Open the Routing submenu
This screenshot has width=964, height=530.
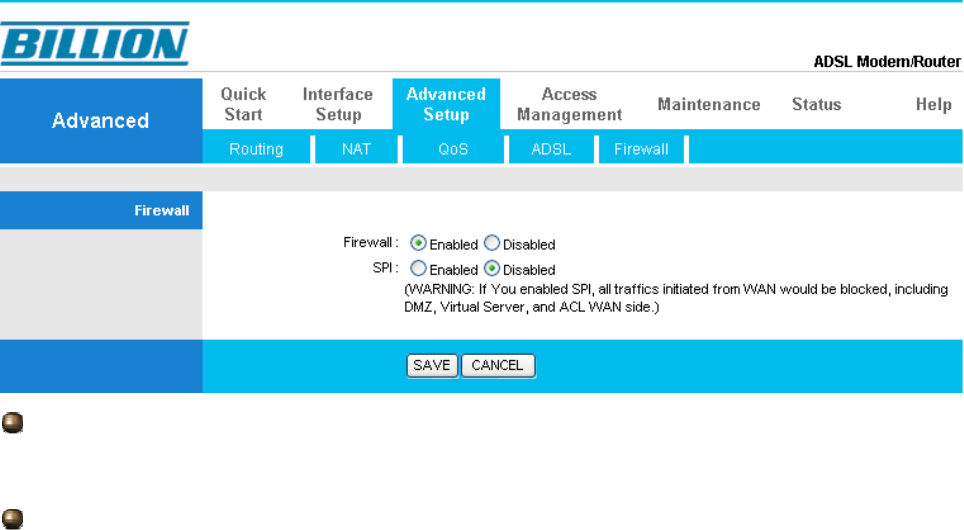click(x=256, y=149)
